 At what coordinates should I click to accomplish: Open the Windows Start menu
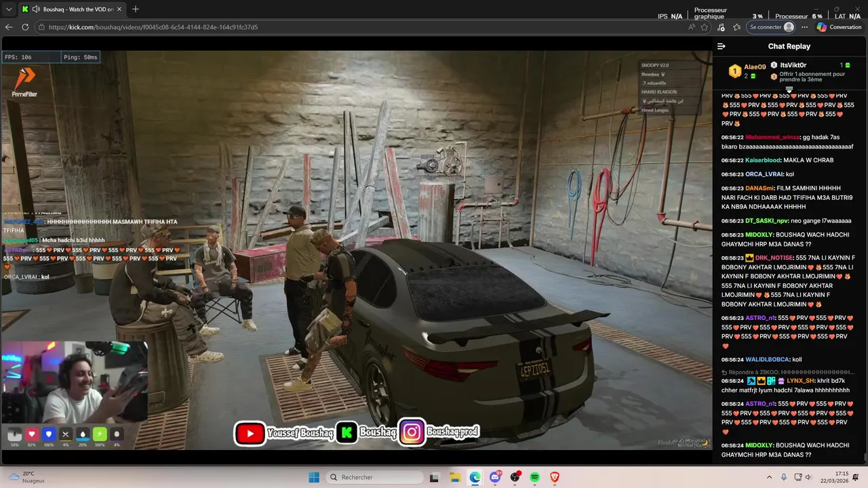coord(314,477)
